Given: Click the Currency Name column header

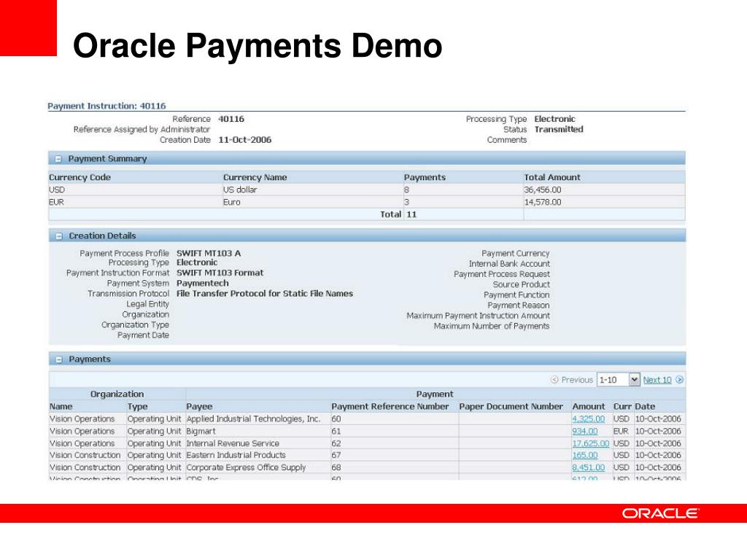Looking at the screenshot, I should click(255, 177).
